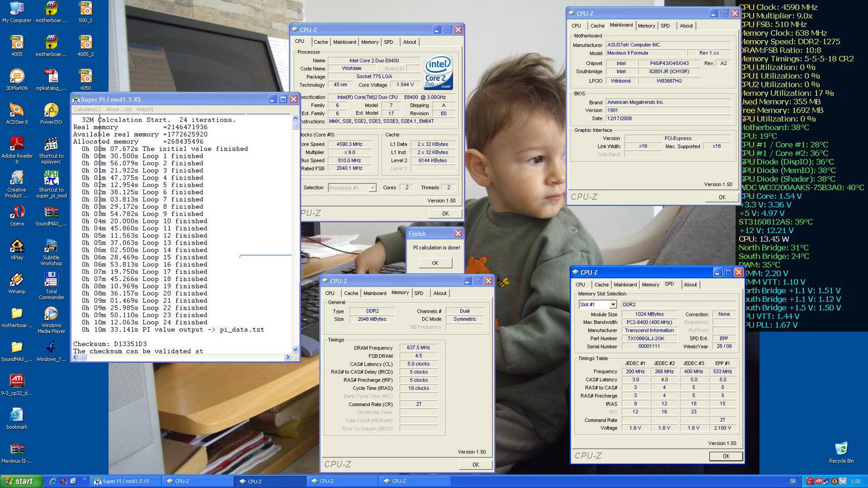Launch ACDSee 8 from the desktop
The height and width of the screenshot is (488, 868).
(x=17, y=113)
